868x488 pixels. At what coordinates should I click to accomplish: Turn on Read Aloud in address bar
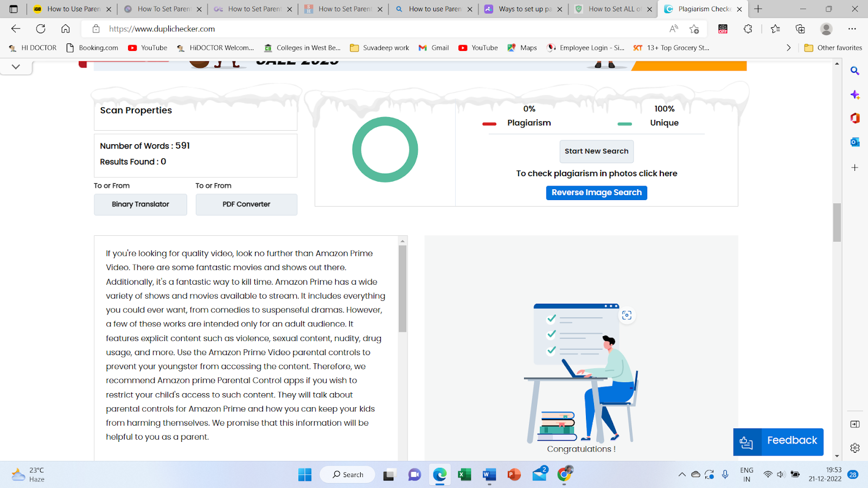674,29
